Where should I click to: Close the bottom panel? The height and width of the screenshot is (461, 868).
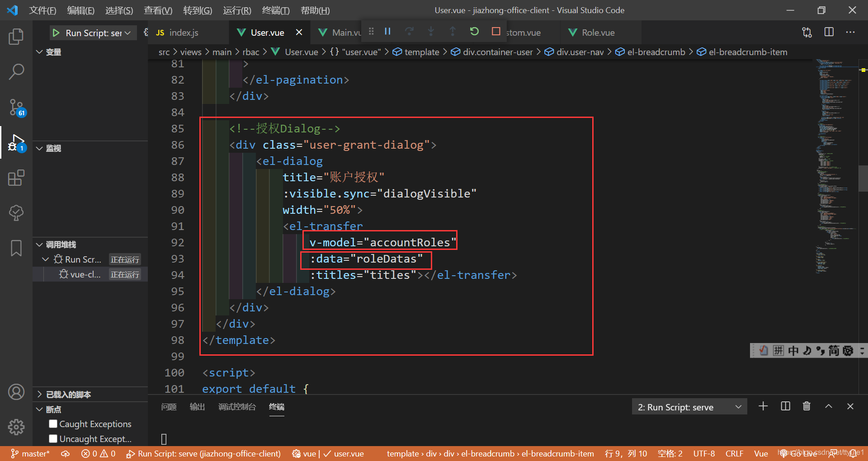[x=850, y=406]
